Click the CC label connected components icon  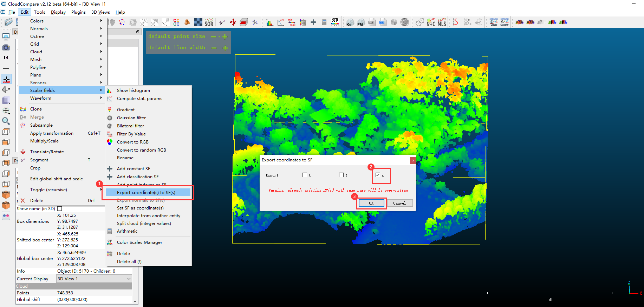click(176, 22)
